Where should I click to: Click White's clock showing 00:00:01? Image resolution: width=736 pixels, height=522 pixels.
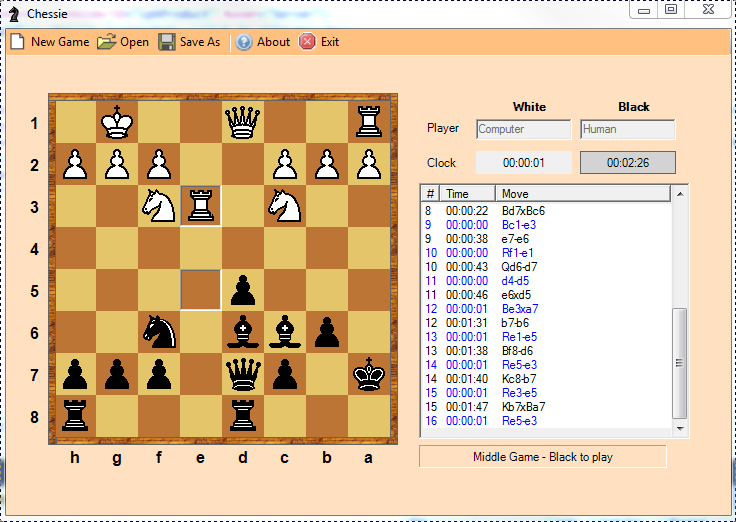tap(524, 163)
